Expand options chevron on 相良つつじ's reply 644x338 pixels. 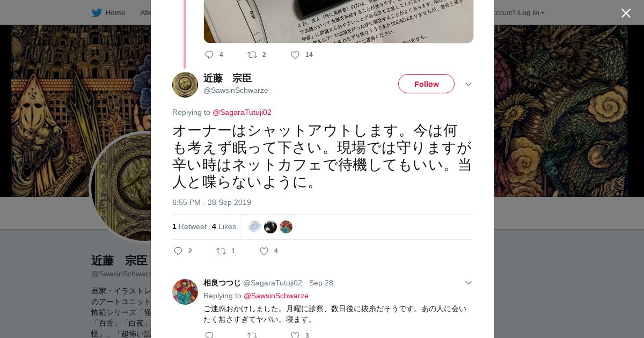point(468,283)
